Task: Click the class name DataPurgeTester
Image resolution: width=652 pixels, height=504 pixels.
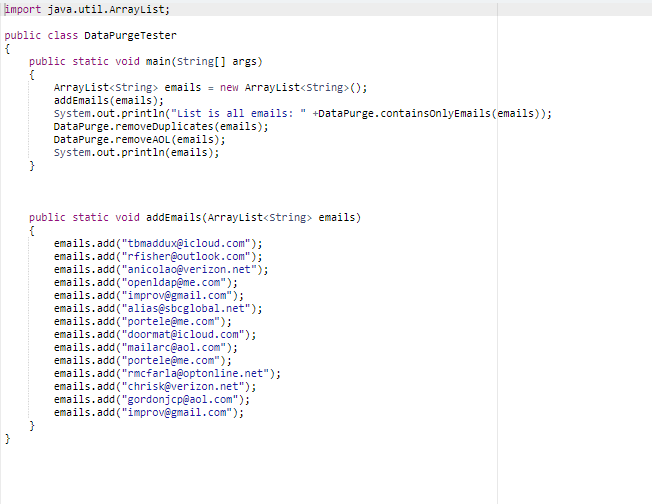Action: click(x=130, y=35)
